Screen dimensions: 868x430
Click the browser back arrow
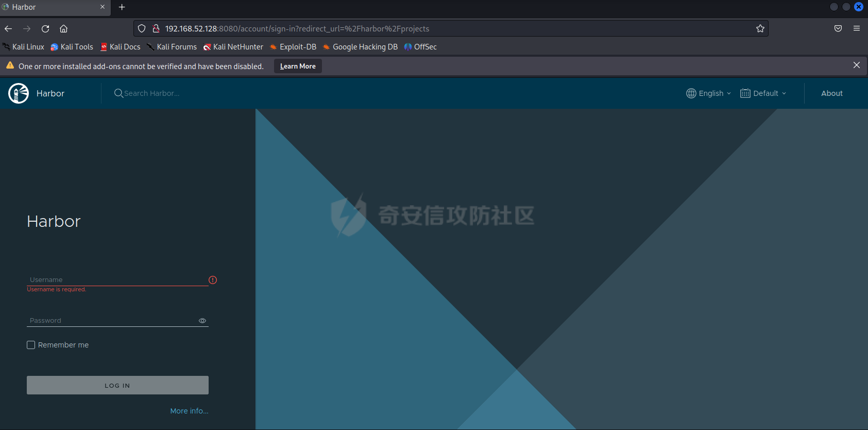pyautogui.click(x=8, y=28)
